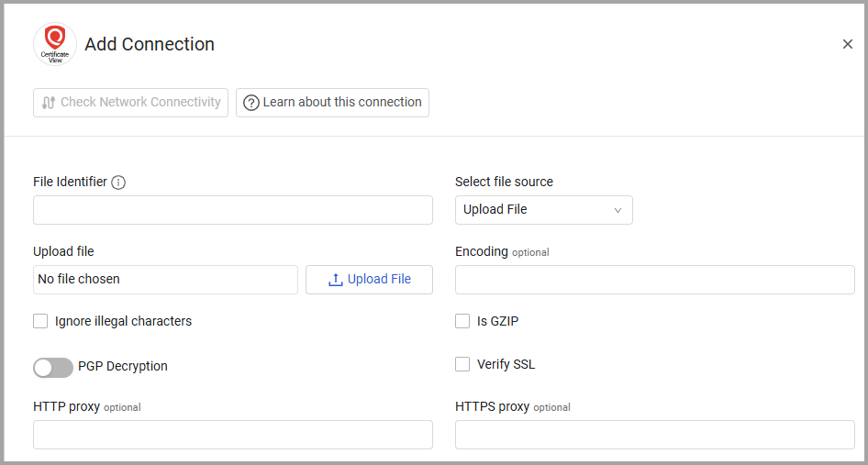Click the No file chosen field
The height and width of the screenshot is (465, 868).
point(165,280)
